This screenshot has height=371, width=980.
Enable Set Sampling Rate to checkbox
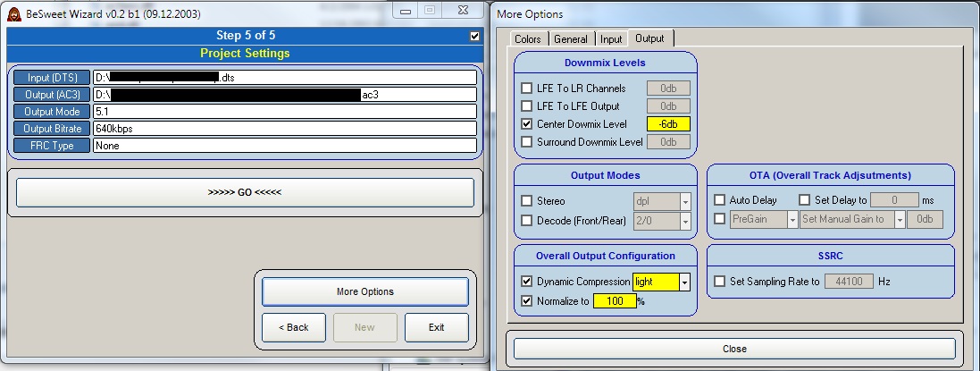(x=720, y=282)
